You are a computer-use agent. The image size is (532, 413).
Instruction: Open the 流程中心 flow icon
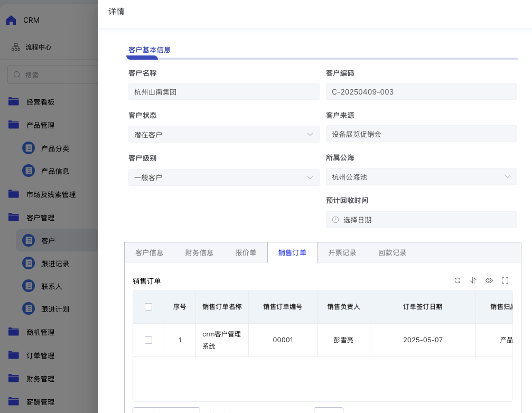click(16, 47)
